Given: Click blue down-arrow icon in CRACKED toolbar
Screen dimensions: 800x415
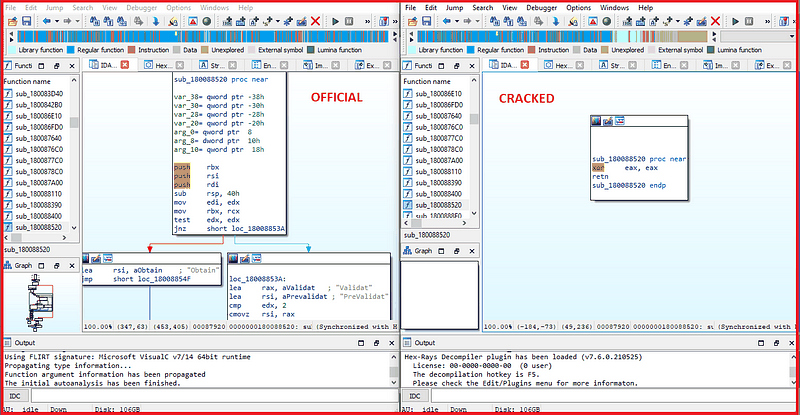Looking at the screenshot, I should tap(556, 21).
